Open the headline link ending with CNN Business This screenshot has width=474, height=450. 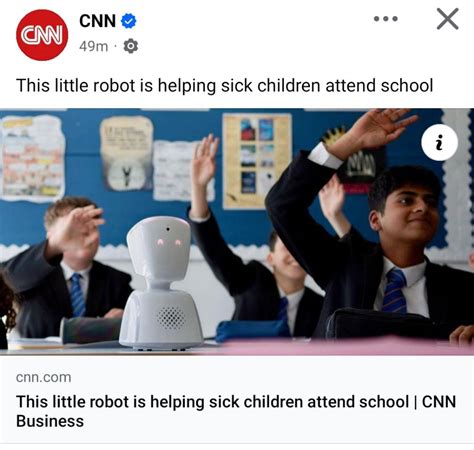(x=236, y=411)
